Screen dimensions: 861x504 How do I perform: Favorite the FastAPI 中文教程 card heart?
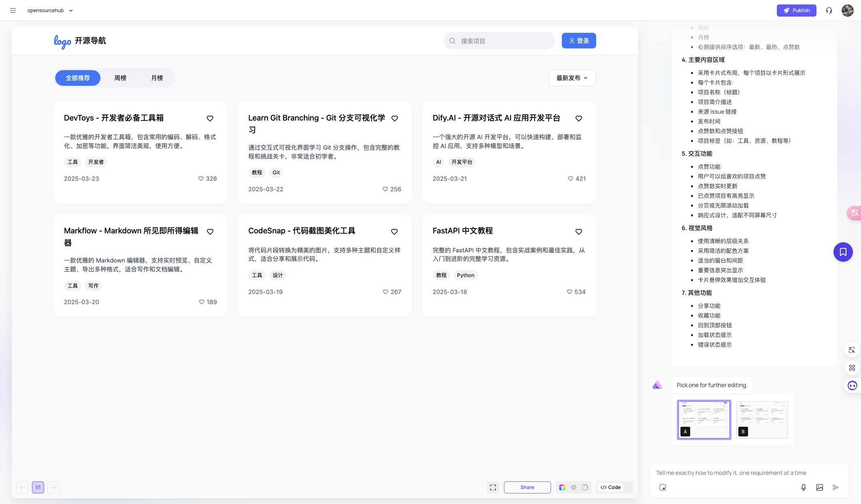[579, 232]
